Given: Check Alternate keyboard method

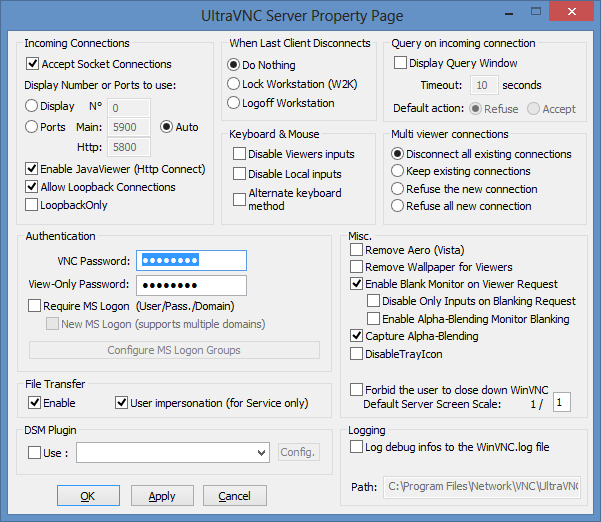Looking at the screenshot, I should 240,199.
